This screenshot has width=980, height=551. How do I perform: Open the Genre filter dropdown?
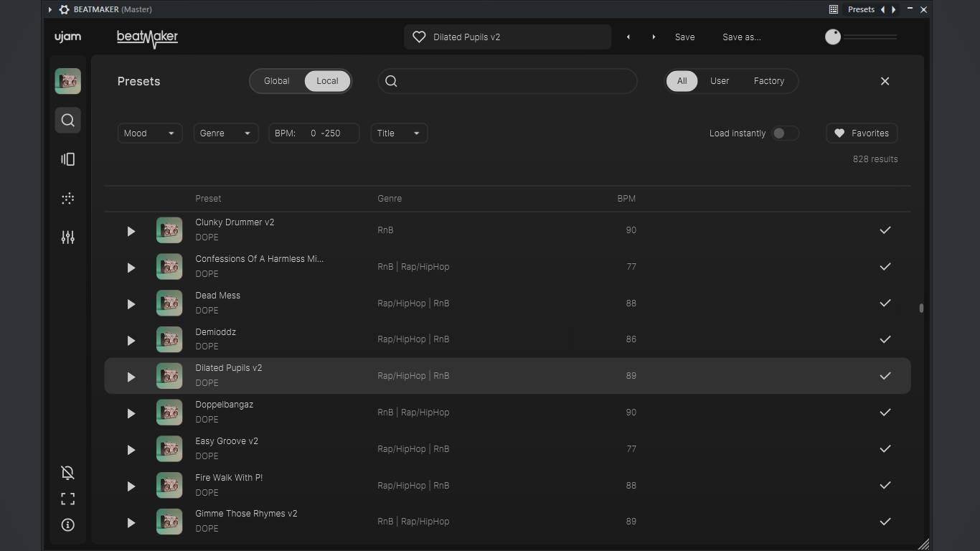(225, 133)
